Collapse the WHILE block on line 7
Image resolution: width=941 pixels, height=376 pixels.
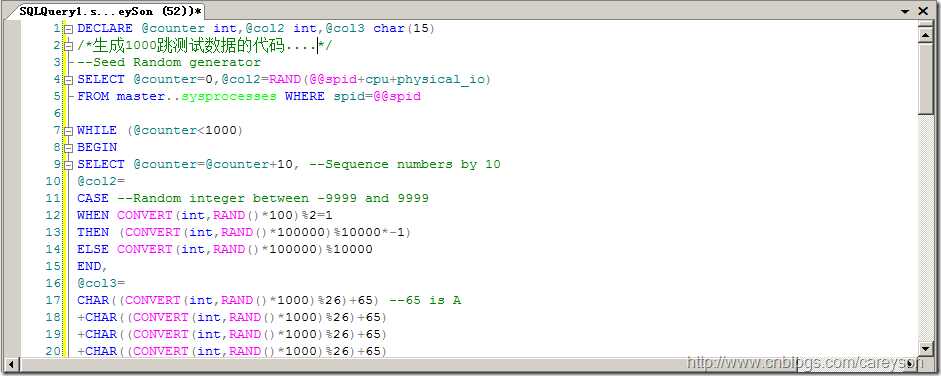[69, 131]
